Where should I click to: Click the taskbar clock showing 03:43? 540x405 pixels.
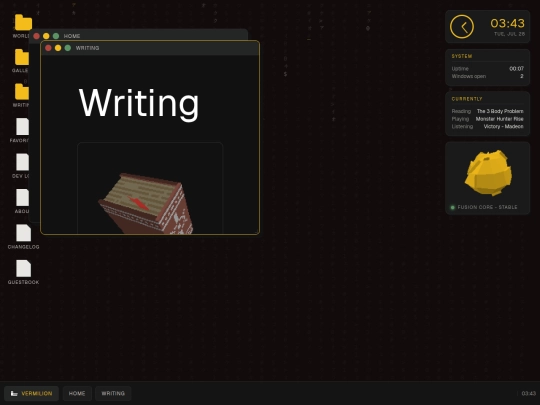click(529, 393)
